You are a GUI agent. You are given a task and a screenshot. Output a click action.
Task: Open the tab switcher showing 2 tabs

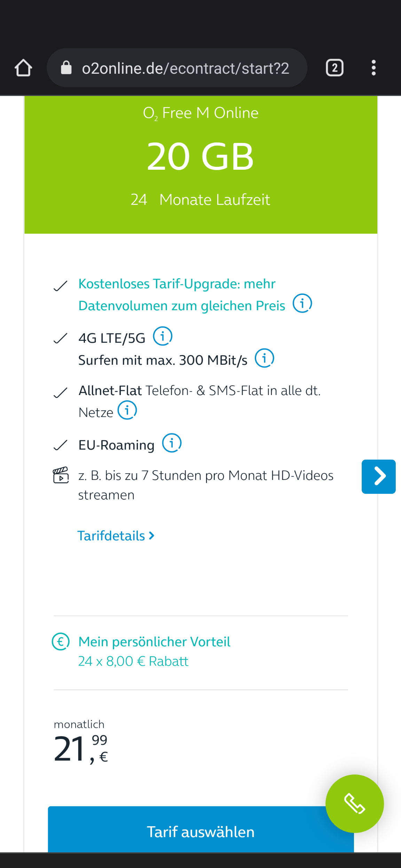335,68
